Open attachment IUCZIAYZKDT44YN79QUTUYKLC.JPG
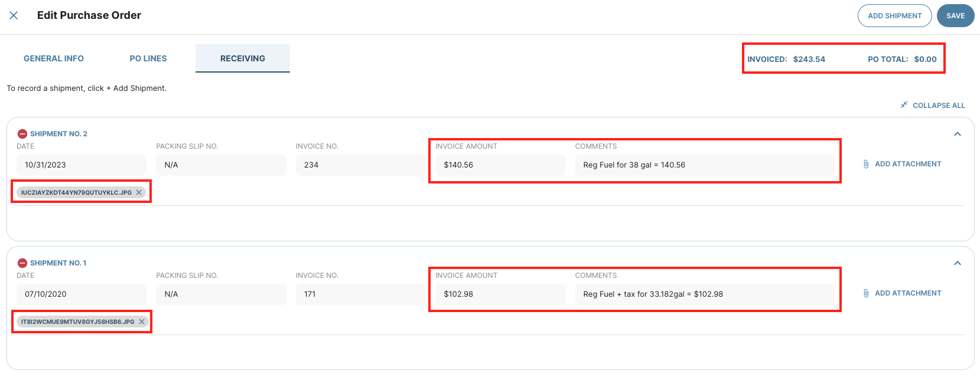980x377 pixels. point(76,192)
